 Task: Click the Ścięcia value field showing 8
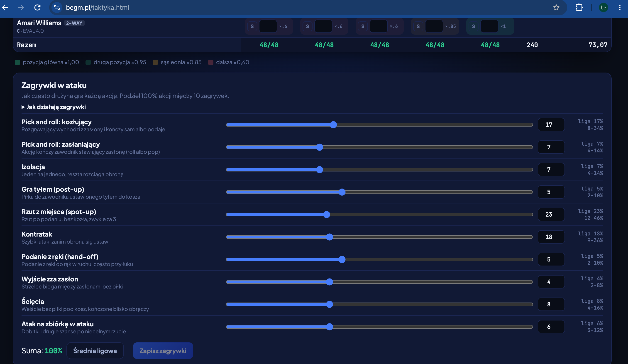point(551,304)
